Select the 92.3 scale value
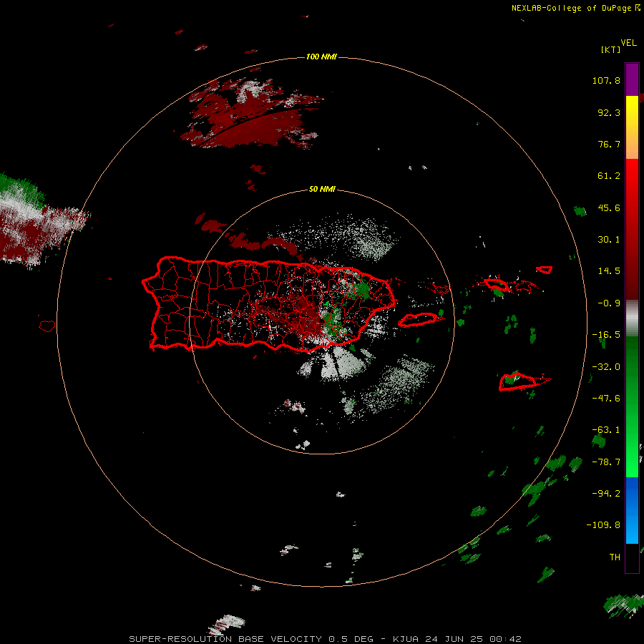Viewport: 644px width, 644px height. click(x=609, y=112)
